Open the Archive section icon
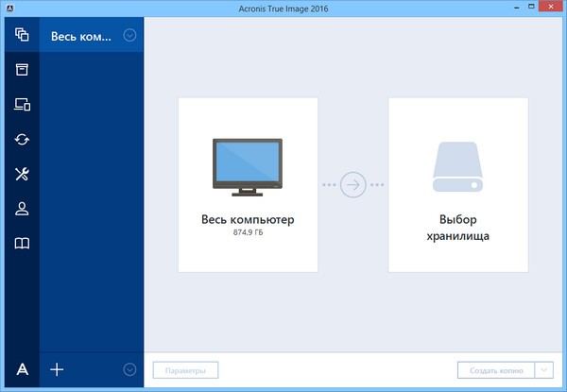567x392 pixels. (x=21, y=70)
